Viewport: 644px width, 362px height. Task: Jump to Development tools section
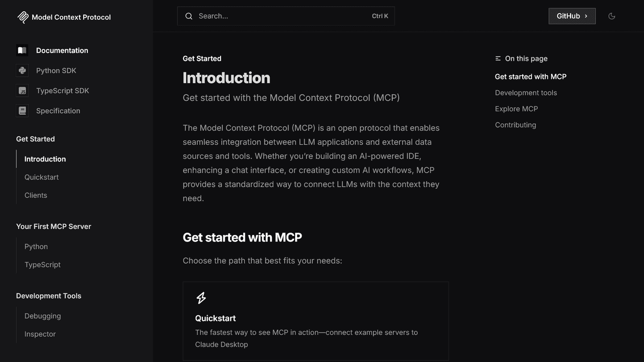526,93
